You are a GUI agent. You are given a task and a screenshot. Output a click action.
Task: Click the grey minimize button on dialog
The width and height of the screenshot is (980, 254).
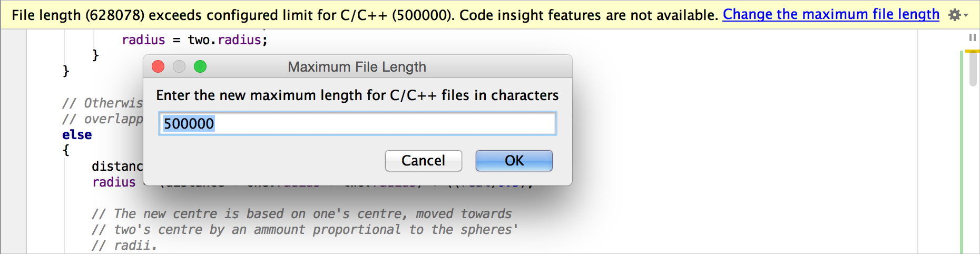click(179, 66)
